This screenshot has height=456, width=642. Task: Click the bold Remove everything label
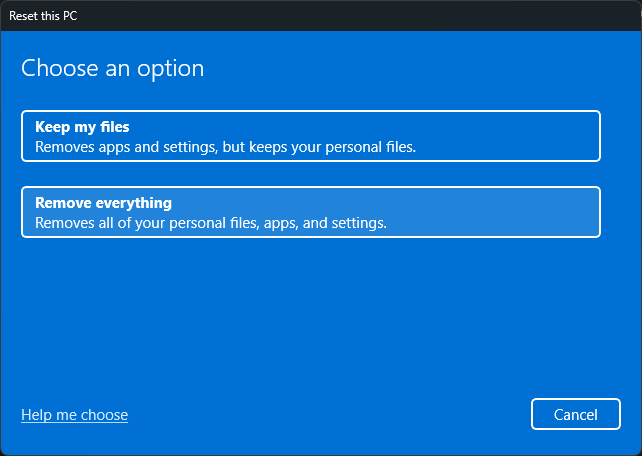[103, 203]
